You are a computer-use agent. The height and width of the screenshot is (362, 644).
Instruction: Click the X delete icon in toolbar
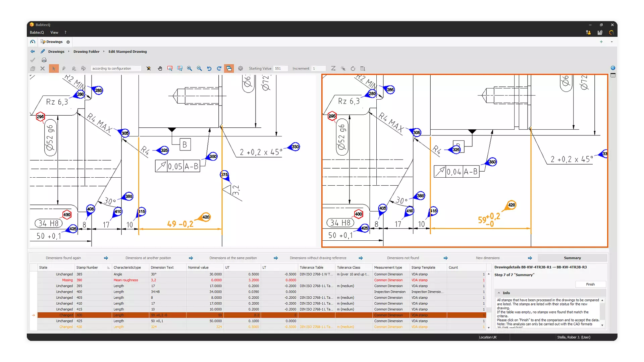coord(43,68)
